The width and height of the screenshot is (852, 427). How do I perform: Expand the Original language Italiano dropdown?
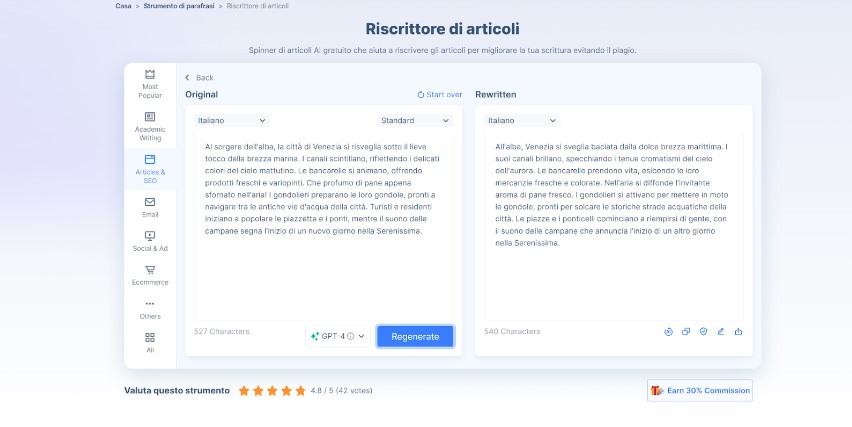pyautogui.click(x=232, y=120)
